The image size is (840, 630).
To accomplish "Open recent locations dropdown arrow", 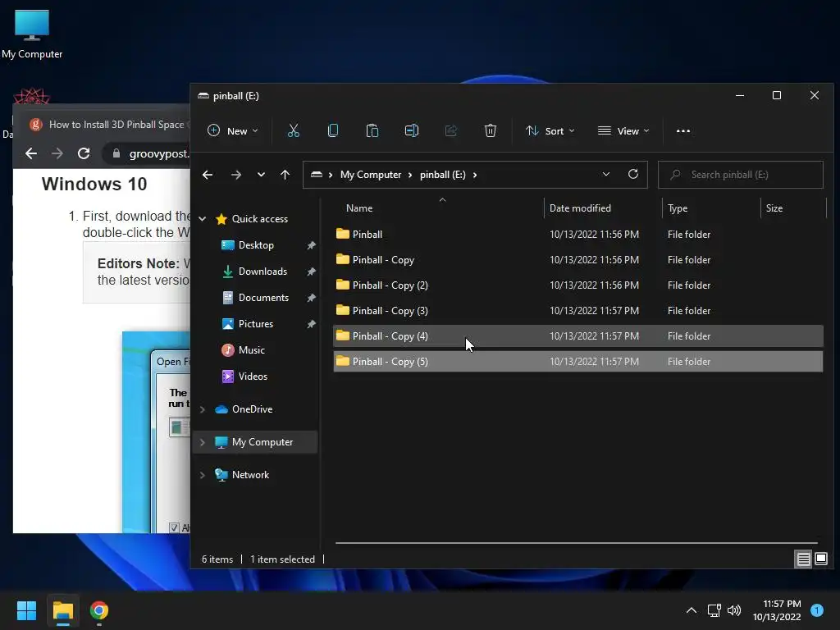I will pyautogui.click(x=261, y=175).
